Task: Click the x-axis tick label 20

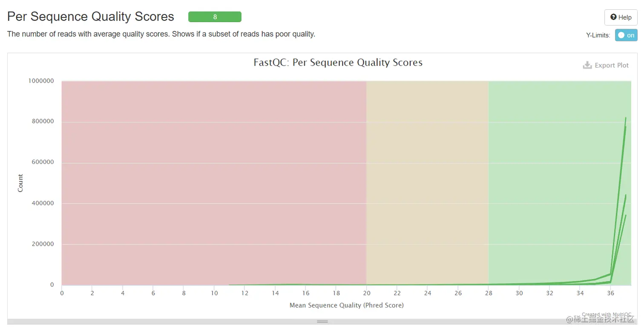Action: [367, 293]
